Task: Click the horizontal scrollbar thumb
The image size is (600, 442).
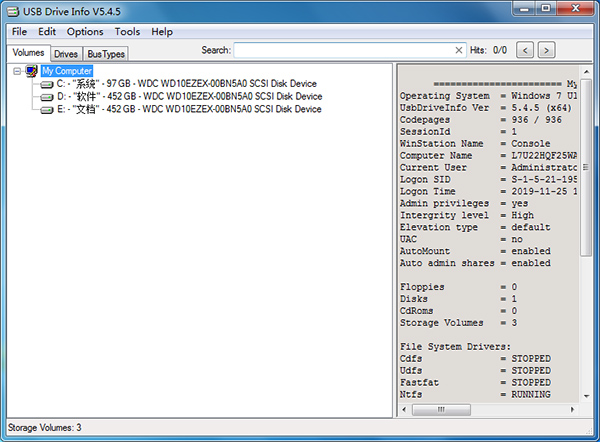Action: point(441,409)
